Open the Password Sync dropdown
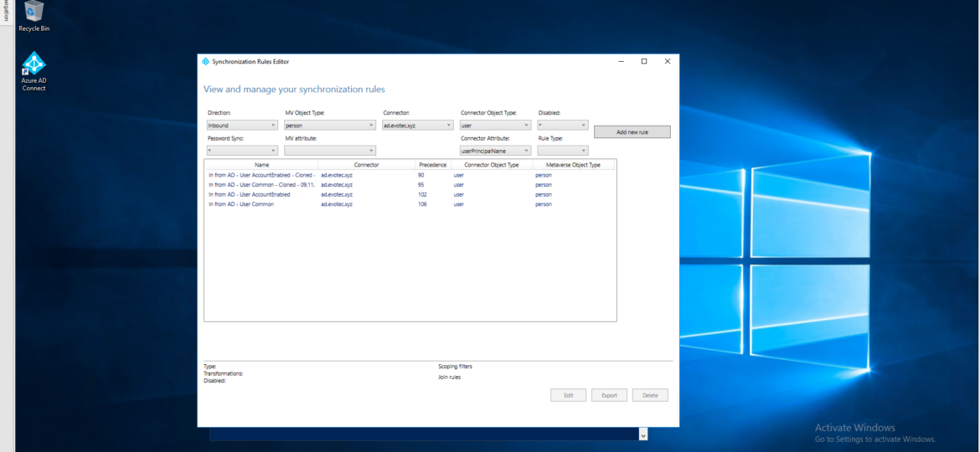The image size is (980, 452). pyautogui.click(x=242, y=151)
